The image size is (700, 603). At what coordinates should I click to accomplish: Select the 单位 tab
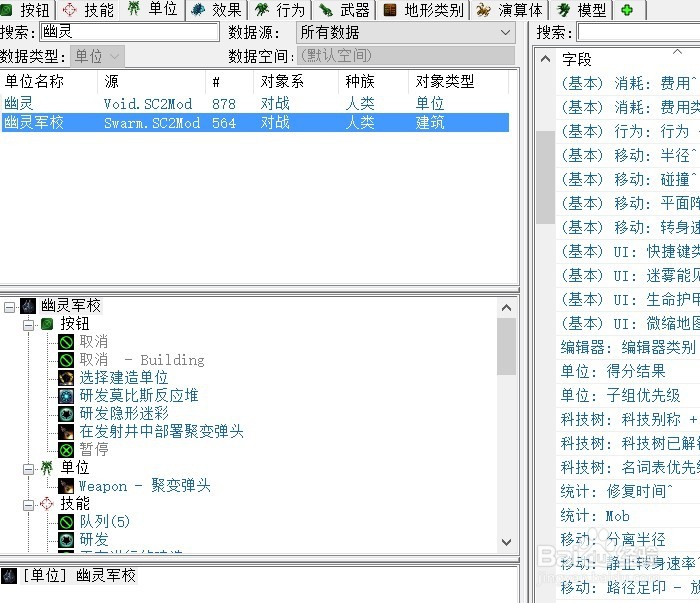[x=153, y=9]
